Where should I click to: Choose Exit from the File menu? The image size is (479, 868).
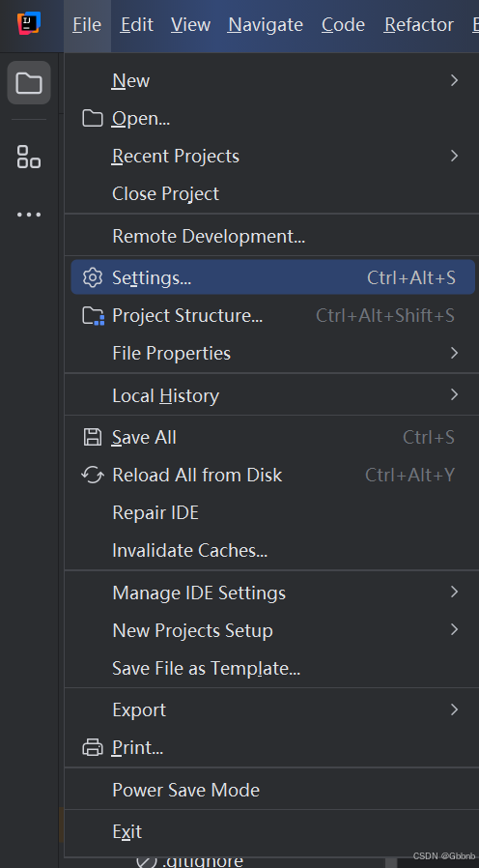(x=271, y=831)
